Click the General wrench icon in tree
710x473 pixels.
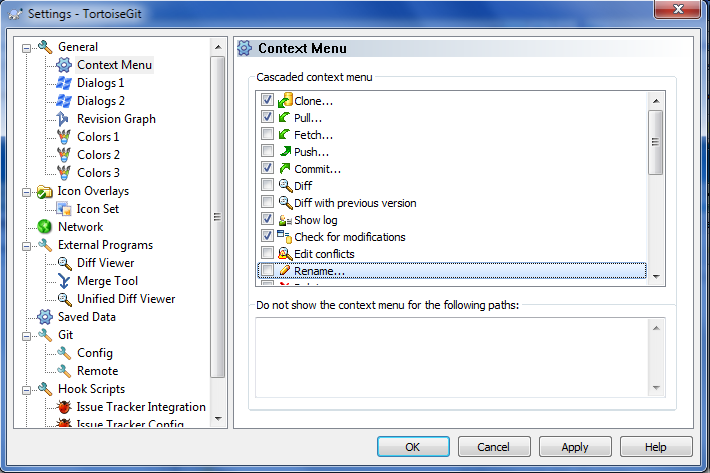coord(45,47)
